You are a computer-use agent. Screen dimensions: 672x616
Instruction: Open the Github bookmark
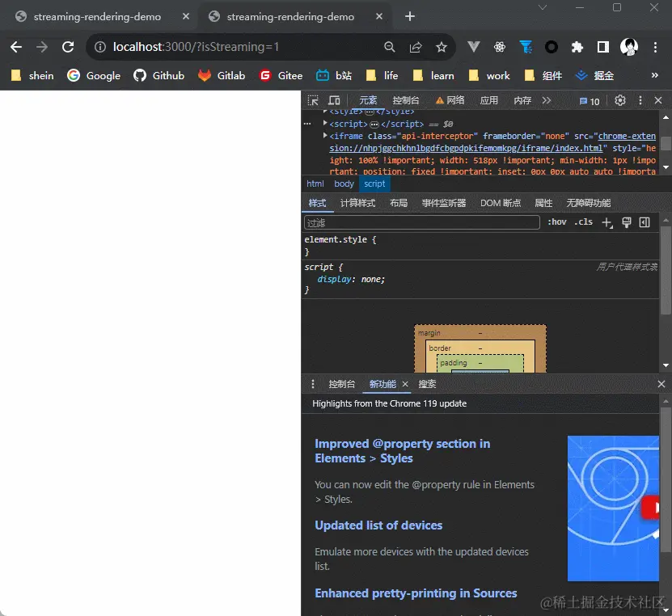(158, 75)
